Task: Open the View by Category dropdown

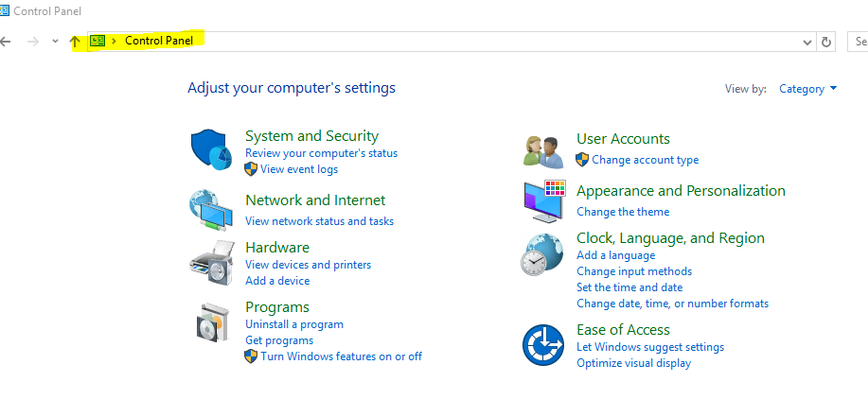Action: 807,89
